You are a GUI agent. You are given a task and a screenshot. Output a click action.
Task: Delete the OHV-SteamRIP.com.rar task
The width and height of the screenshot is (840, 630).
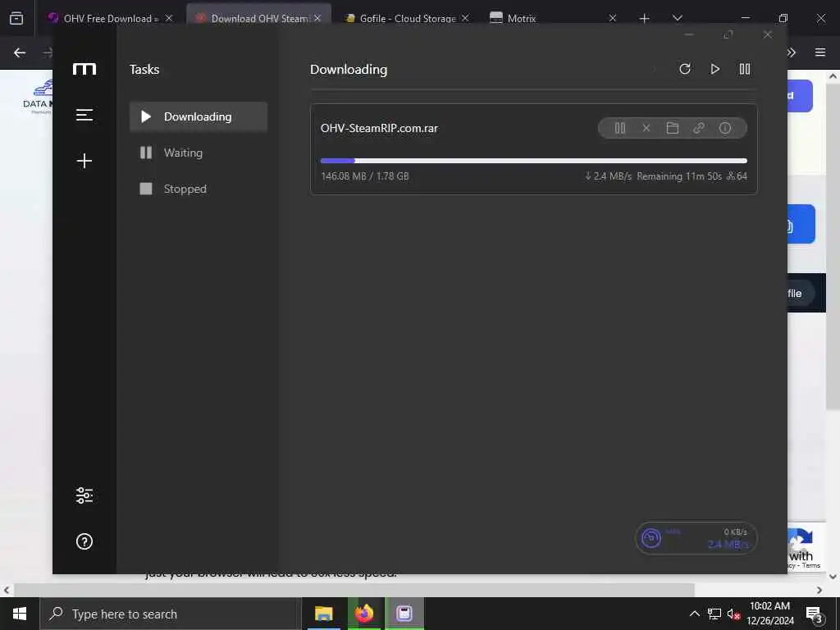coord(646,128)
